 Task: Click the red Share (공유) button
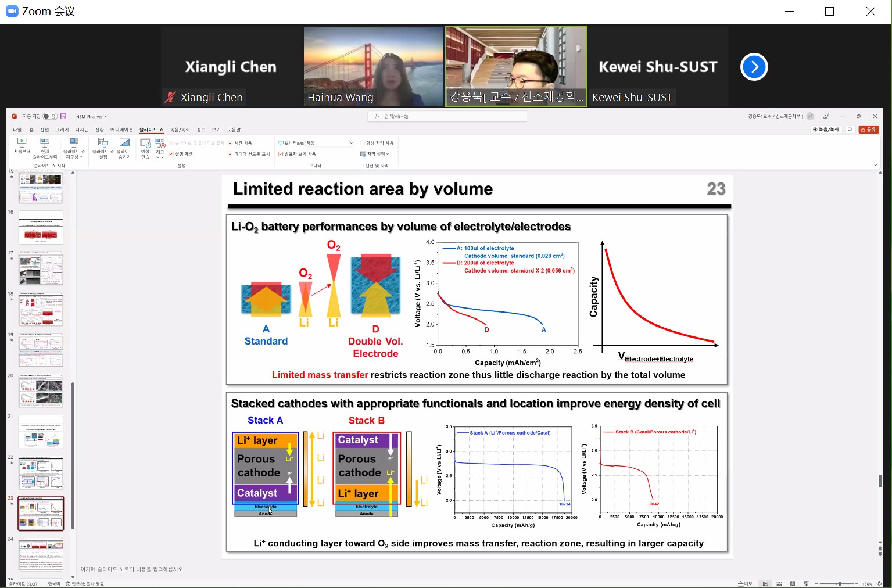869,130
